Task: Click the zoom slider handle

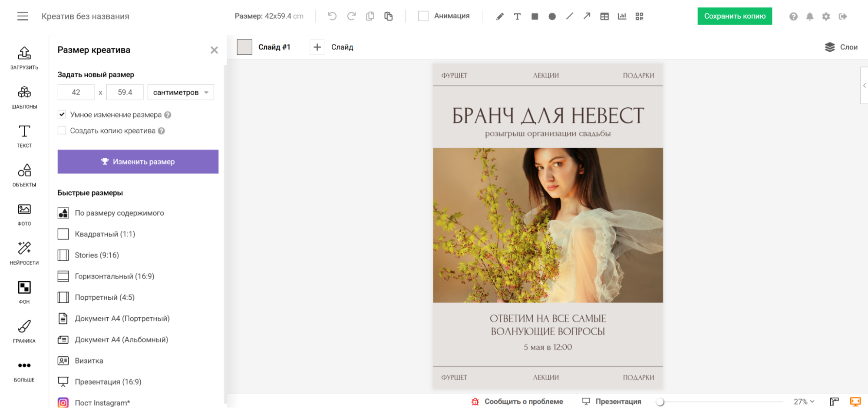Action: pos(660,402)
